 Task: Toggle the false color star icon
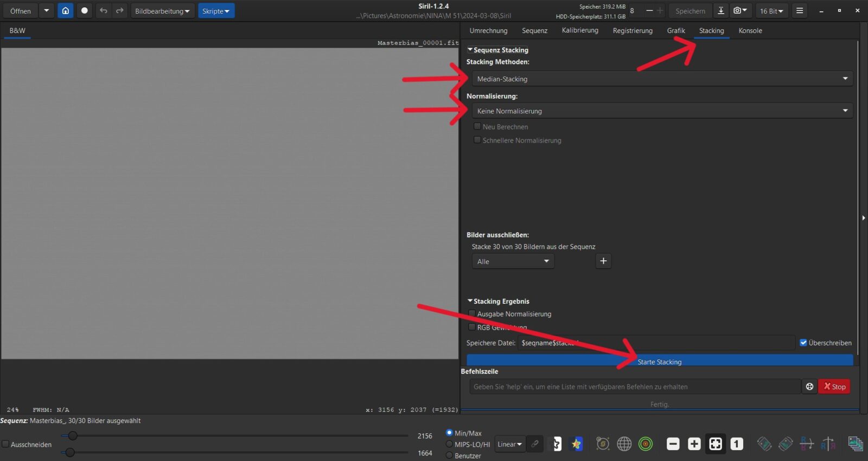click(x=576, y=444)
